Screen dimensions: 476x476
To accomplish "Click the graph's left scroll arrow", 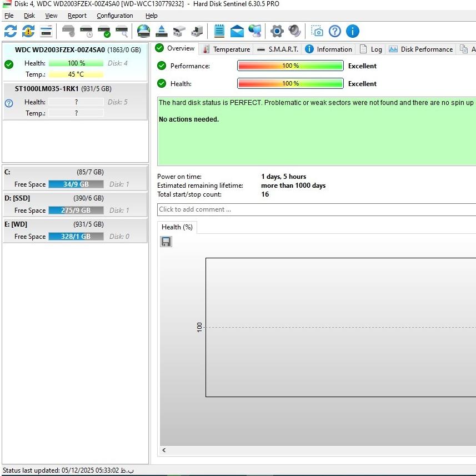I will pos(164,450).
